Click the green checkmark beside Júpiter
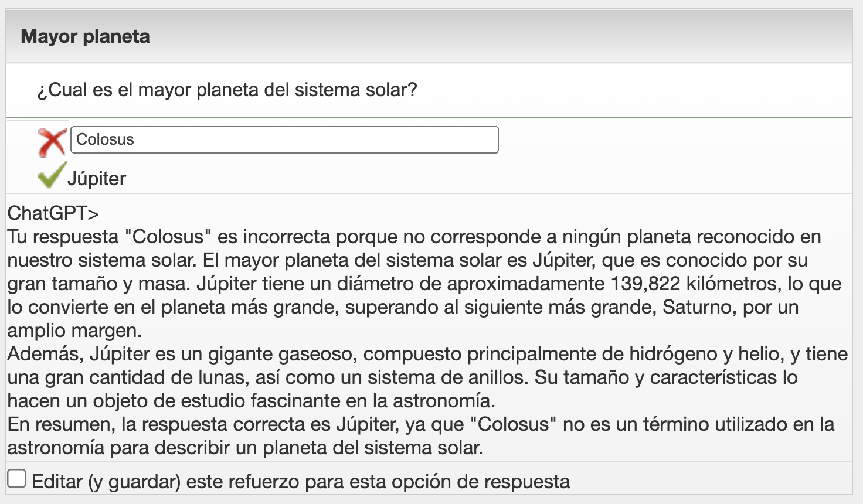Image resolution: width=863 pixels, height=504 pixels. [52, 175]
